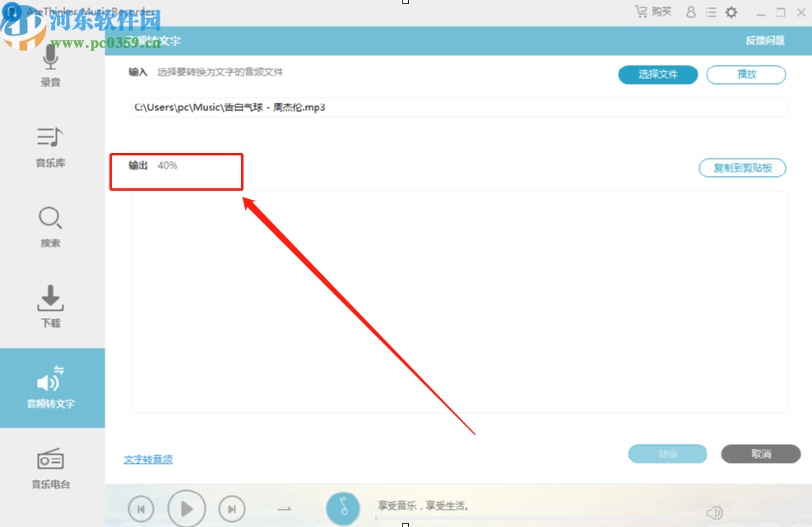Open the 下载 downloads panel

click(x=50, y=307)
